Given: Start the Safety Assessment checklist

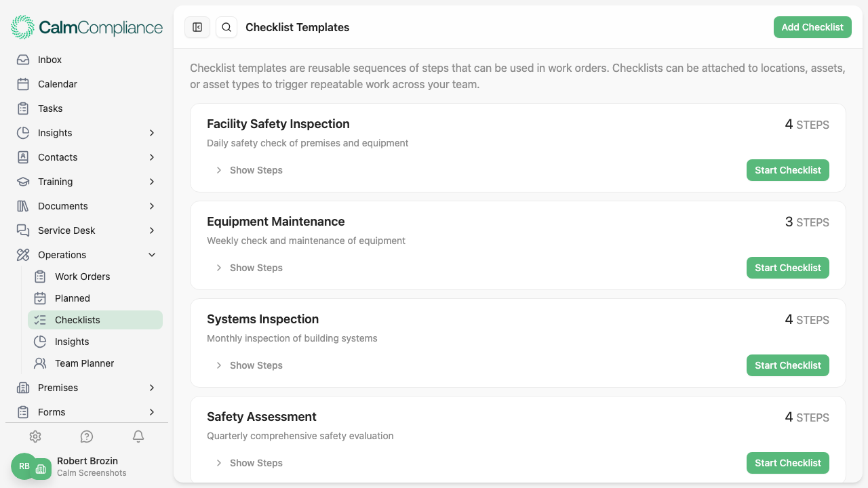Looking at the screenshot, I should point(788,463).
